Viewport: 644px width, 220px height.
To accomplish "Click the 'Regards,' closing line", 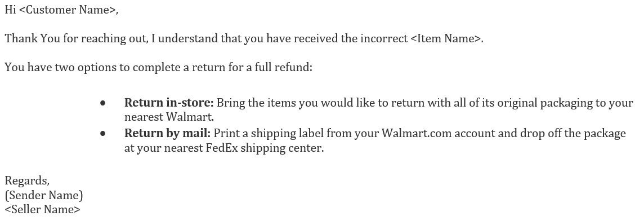I will click(x=27, y=181).
